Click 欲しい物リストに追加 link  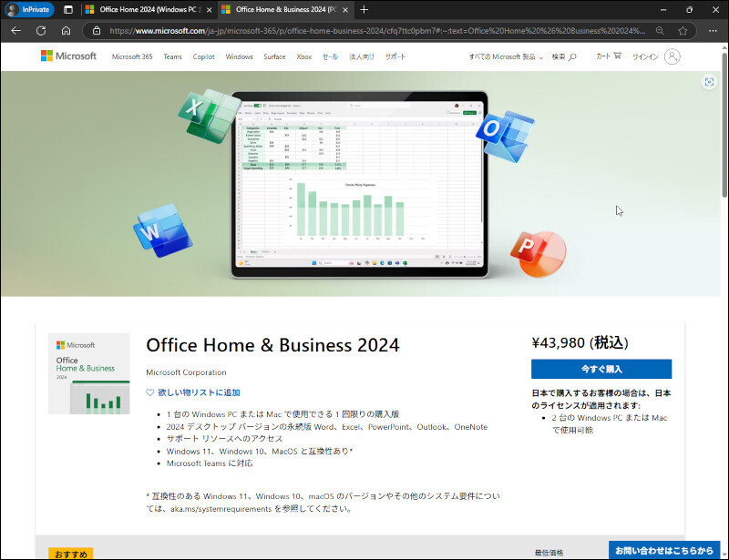199,392
